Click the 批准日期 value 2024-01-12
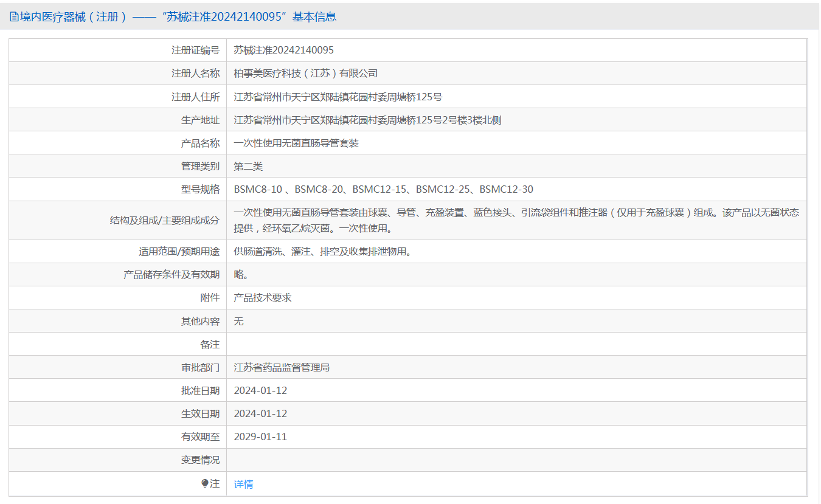 click(260, 390)
